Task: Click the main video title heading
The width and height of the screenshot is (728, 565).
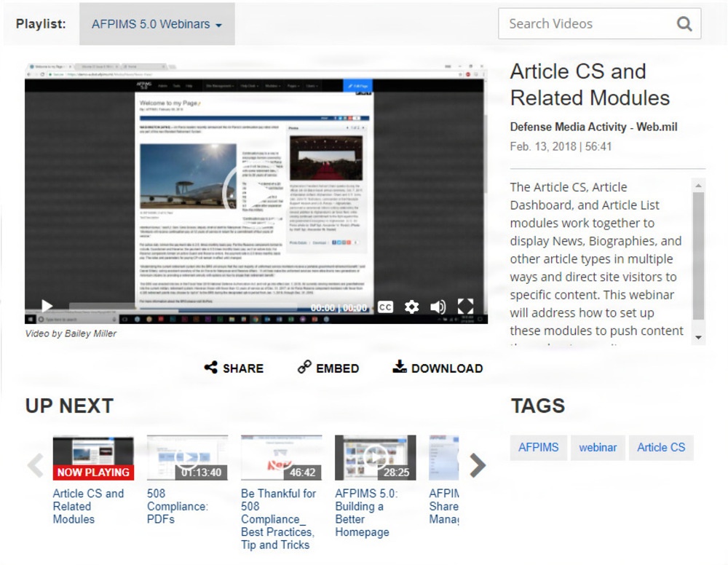Action: (x=590, y=84)
